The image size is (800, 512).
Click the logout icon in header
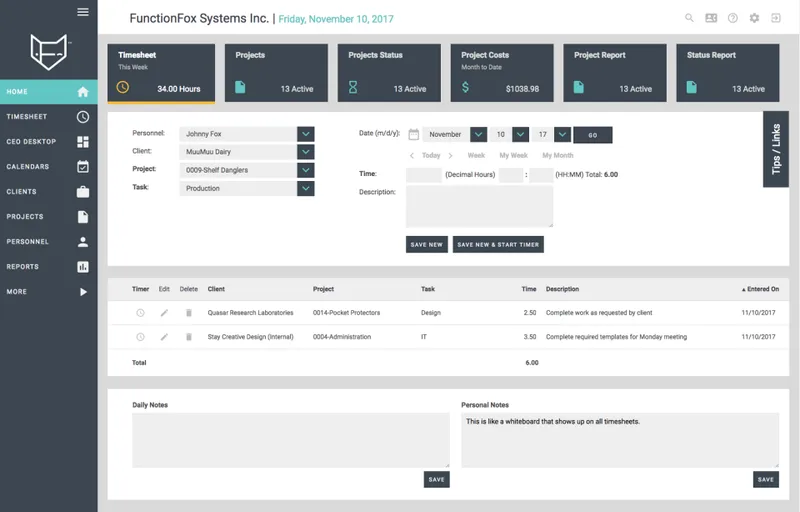[776, 18]
